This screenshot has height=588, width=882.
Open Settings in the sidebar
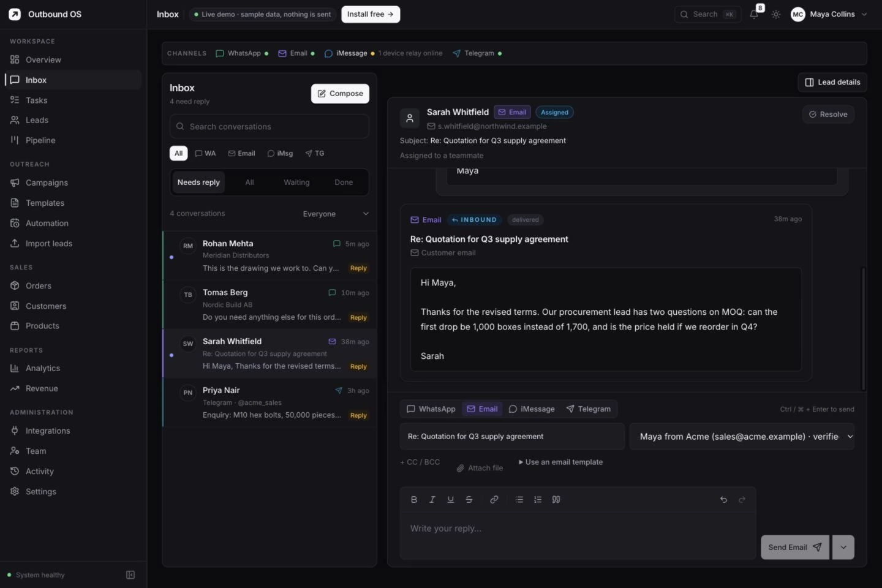[73, 491]
